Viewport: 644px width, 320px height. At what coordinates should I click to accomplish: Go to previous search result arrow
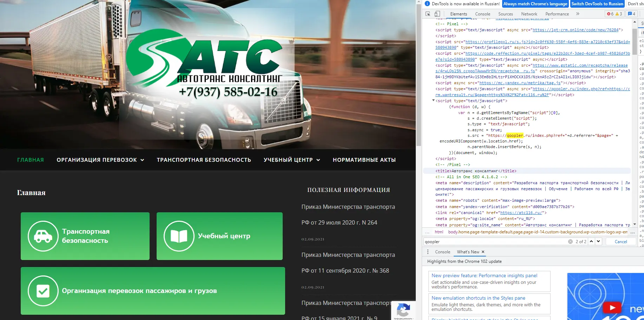(x=591, y=241)
